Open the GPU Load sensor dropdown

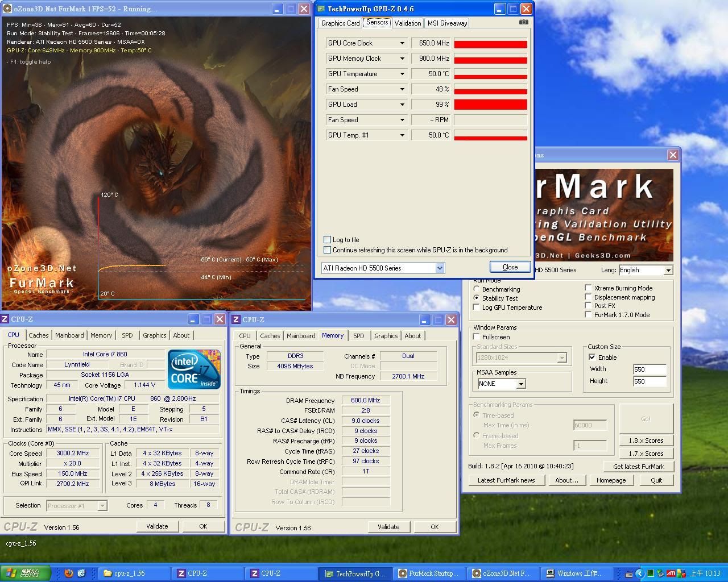pos(402,105)
